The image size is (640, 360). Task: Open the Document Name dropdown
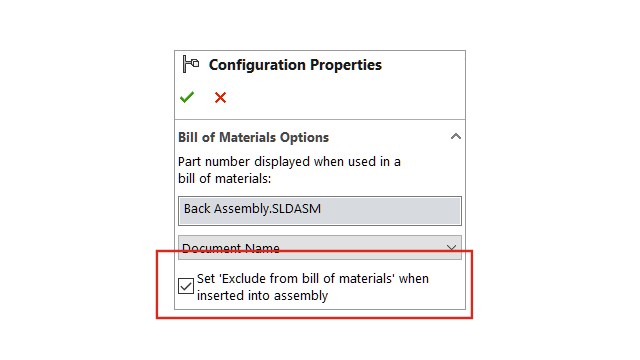(x=320, y=247)
